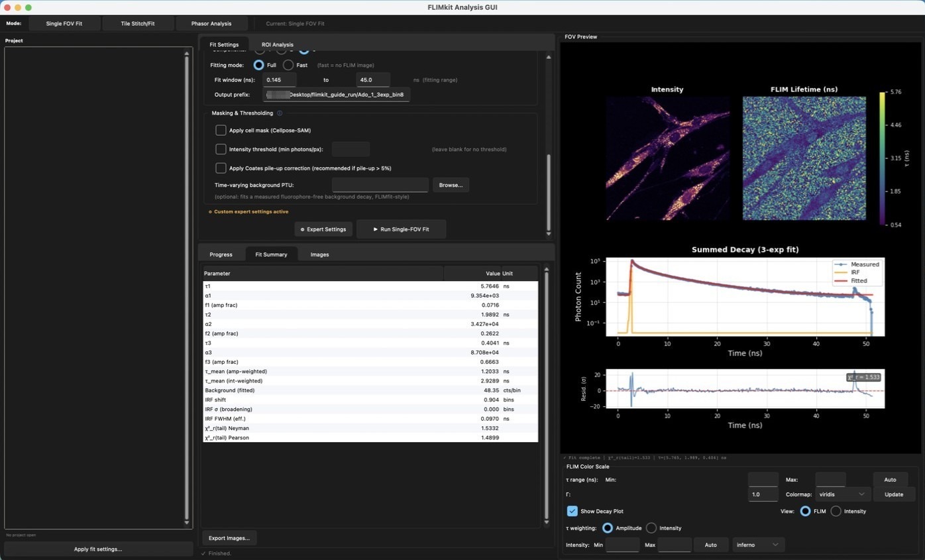The height and width of the screenshot is (560, 925).
Task: Open the inferno intensity colormap dropdown
Action: pyautogui.click(x=758, y=545)
